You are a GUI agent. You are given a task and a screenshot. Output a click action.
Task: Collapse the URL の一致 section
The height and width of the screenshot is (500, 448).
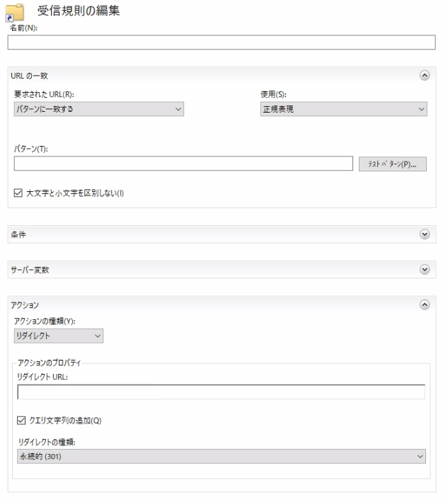pos(425,75)
